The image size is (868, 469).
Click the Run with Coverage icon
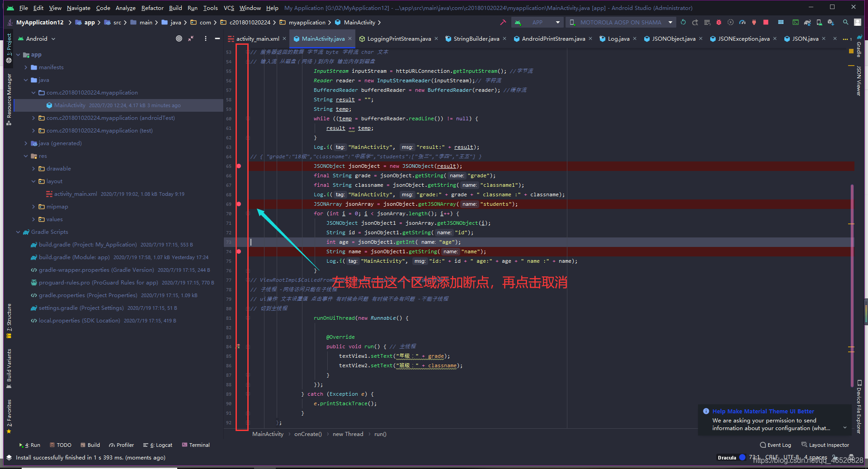click(731, 22)
